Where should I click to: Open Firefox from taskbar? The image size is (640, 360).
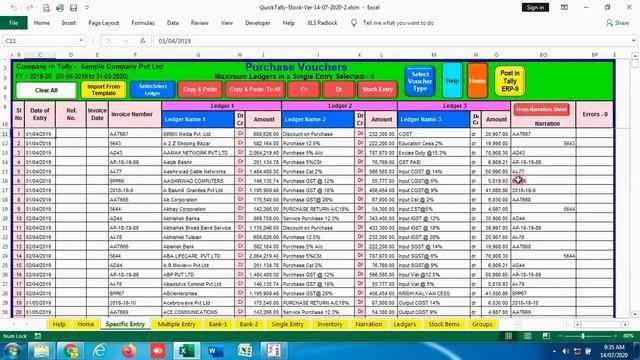point(129,351)
